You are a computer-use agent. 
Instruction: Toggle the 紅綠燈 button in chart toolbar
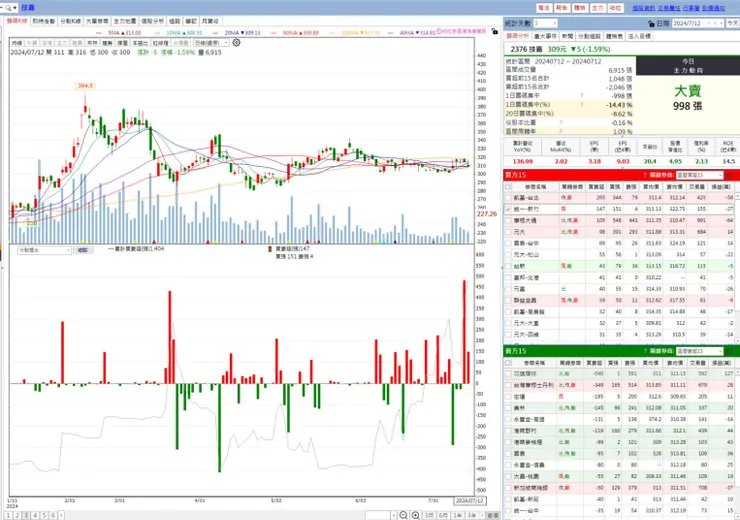[161, 43]
